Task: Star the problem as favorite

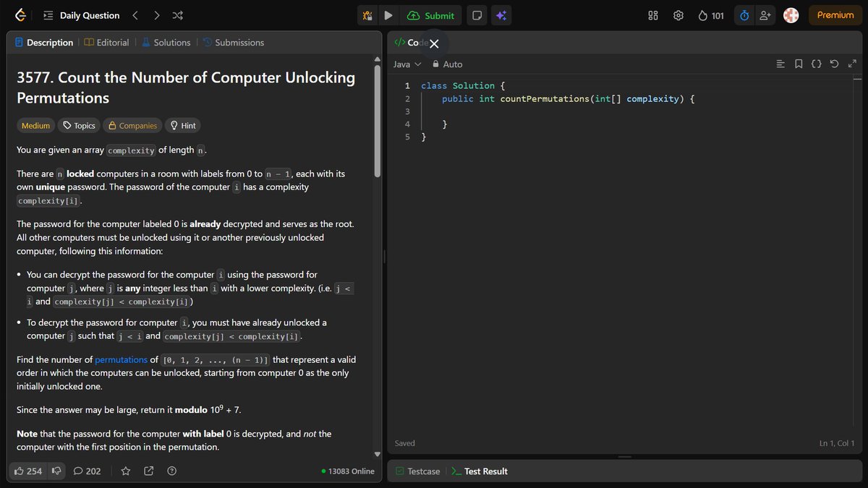Action: (125, 471)
